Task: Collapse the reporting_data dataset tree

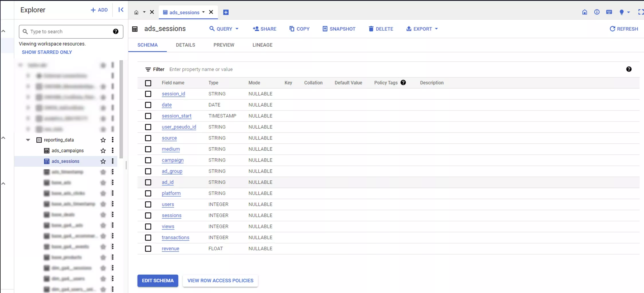Action: point(28,140)
